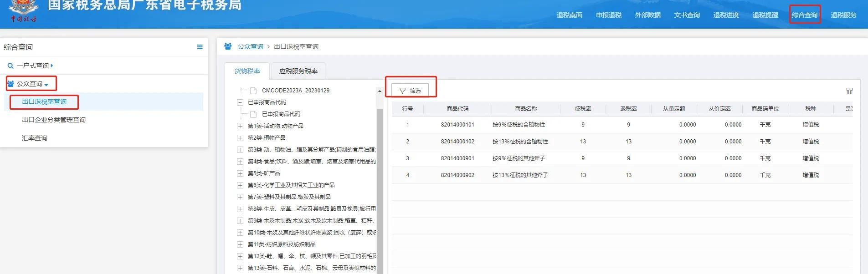Open the 退税进度 top menu
The width and height of the screenshot is (868, 274).
[726, 15]
